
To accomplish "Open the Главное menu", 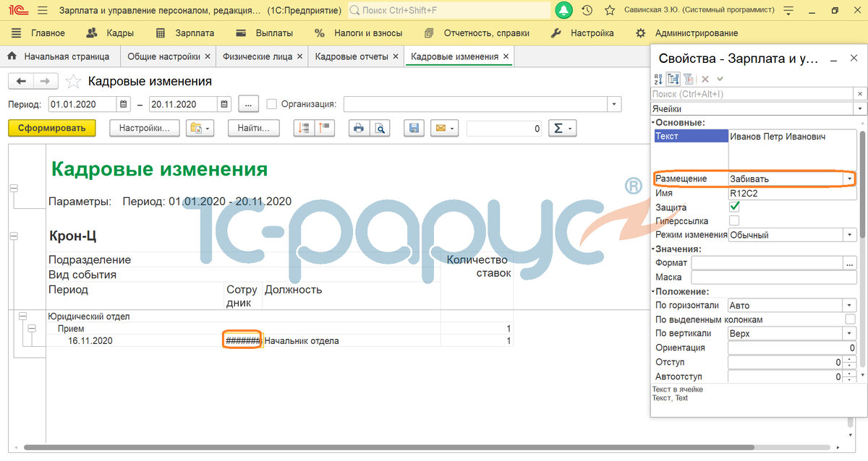I will coord(38,33).
